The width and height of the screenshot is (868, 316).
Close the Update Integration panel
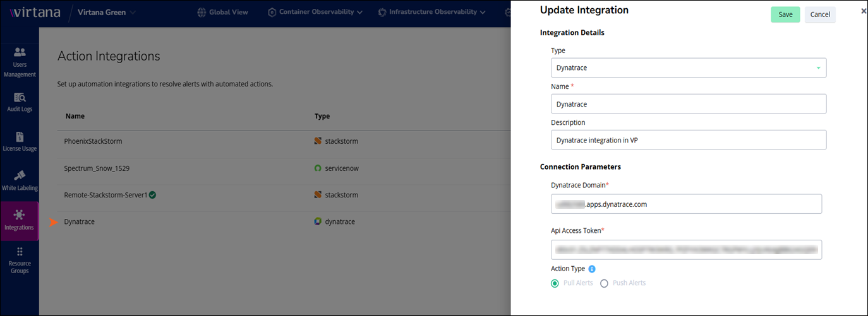click(x=864, y=11)
